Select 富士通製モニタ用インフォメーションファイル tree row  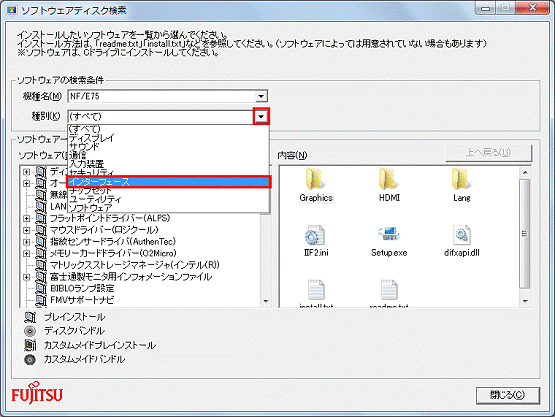click(131, 276)
